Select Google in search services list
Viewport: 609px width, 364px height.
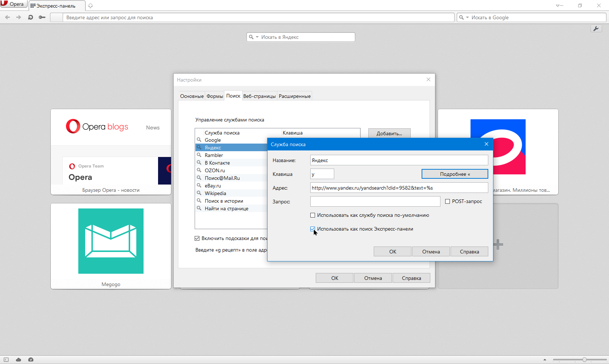pos(231,140)
